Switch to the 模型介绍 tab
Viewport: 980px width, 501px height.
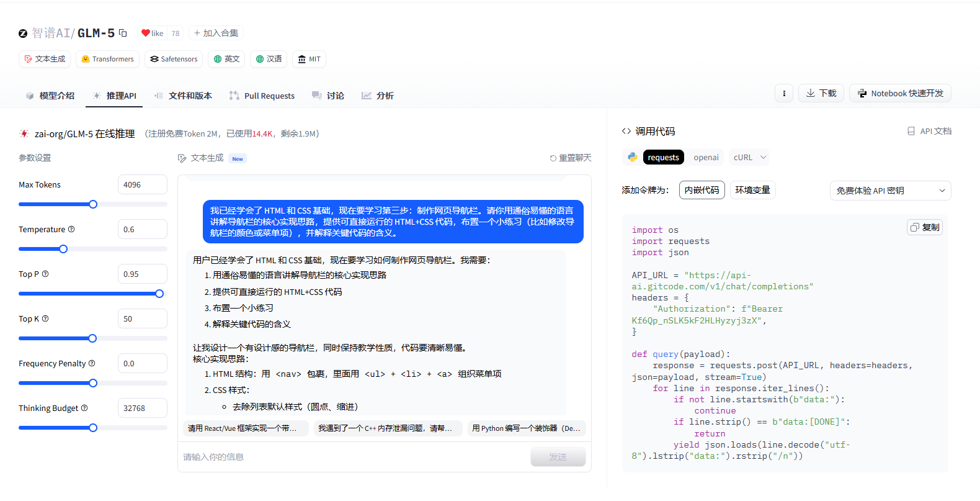point(50,96)
